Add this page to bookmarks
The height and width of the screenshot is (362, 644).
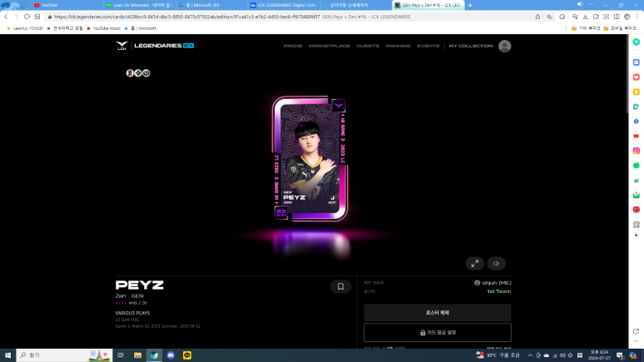(x=549, y=17)
